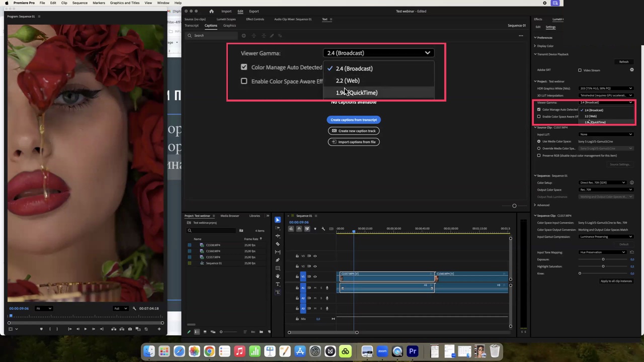Click Create new caption track button
644x362 pixels.
354,131
